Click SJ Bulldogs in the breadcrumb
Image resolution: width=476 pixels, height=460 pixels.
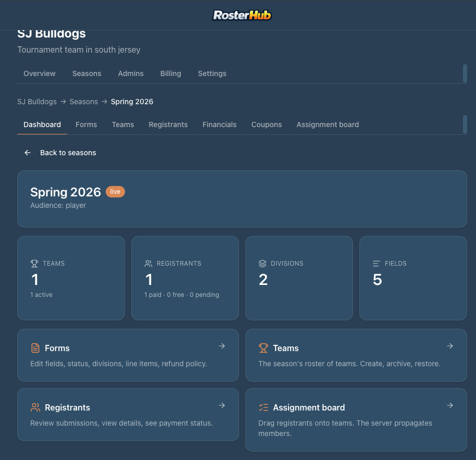point(37,102)
